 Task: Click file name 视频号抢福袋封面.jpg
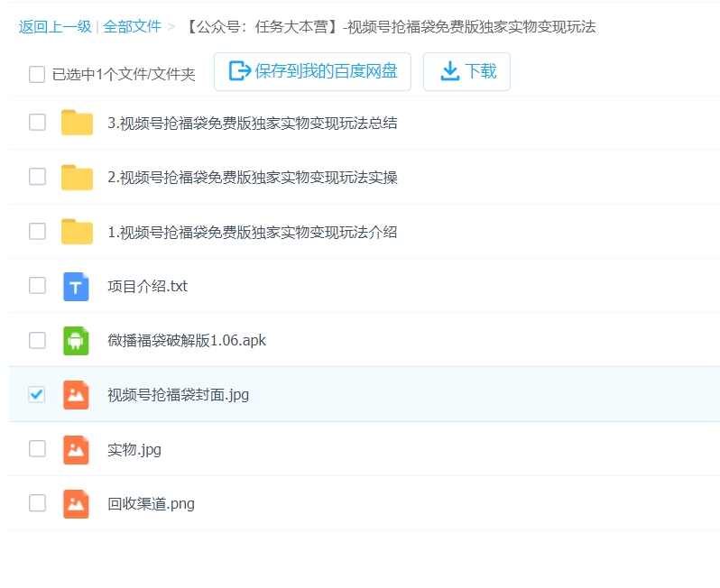(x=178, y=395)
